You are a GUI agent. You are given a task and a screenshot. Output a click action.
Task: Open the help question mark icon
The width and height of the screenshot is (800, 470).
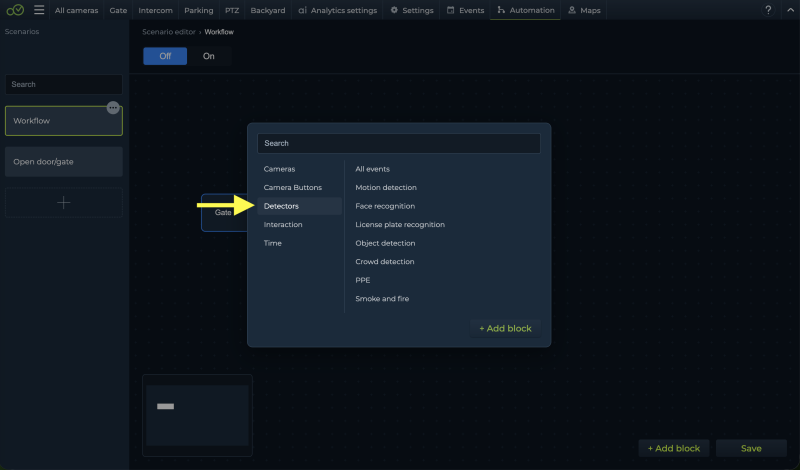768,10
